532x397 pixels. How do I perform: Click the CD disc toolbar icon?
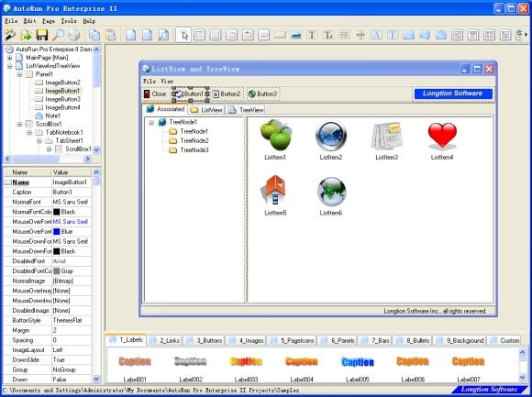click(x=74, y=35)
